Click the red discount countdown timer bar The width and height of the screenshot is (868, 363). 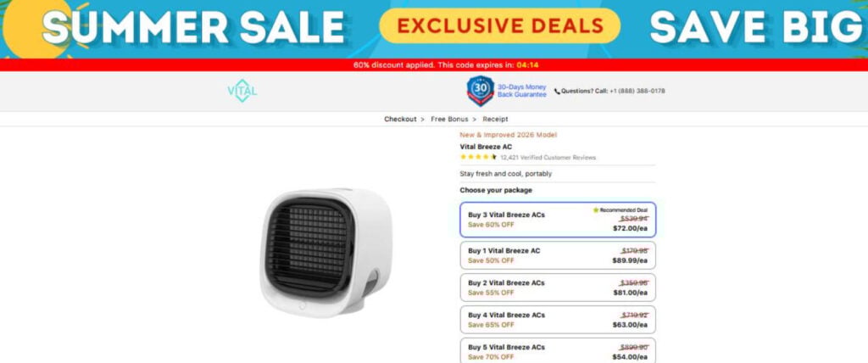click(434, 64)
